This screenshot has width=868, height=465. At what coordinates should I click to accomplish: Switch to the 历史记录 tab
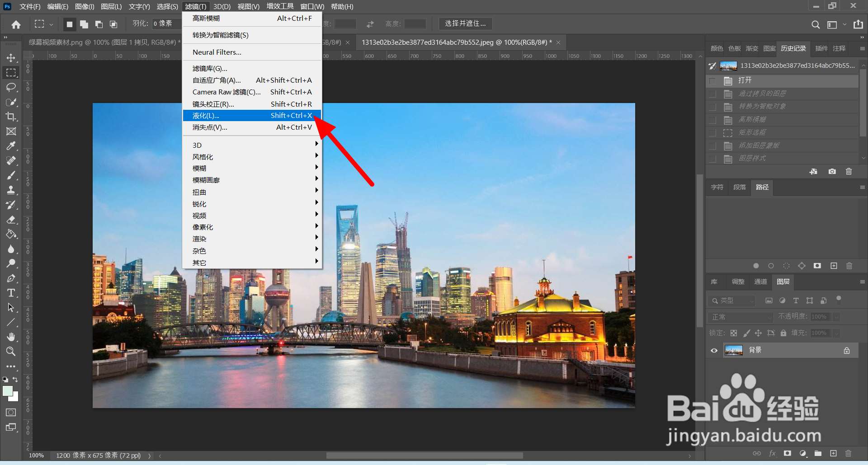click(x=793, y=48)
